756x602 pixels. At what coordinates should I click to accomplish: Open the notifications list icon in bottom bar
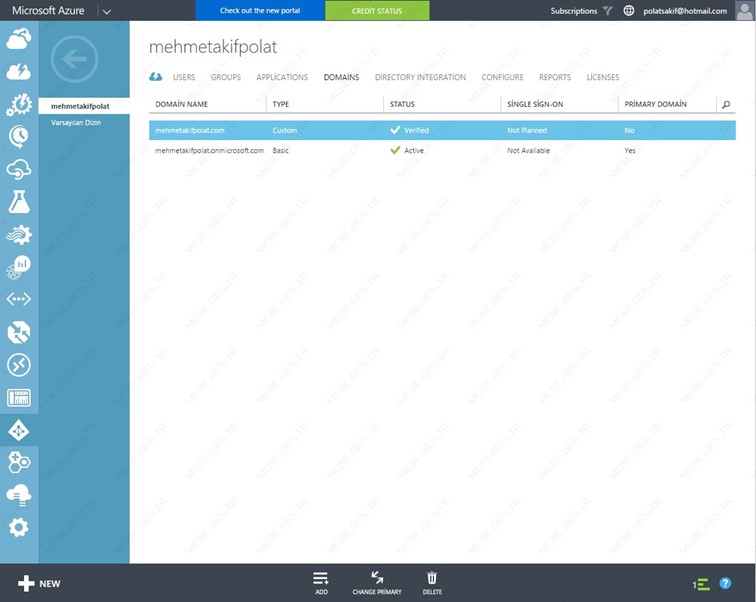pyautogui.click(x=701, y=584)
